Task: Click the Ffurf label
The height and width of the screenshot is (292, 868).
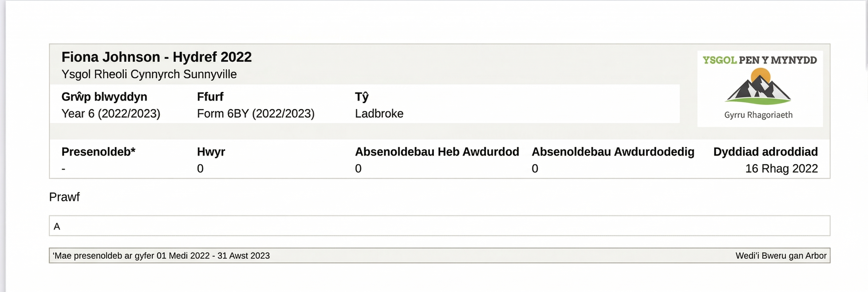Action: pos(210,97)
